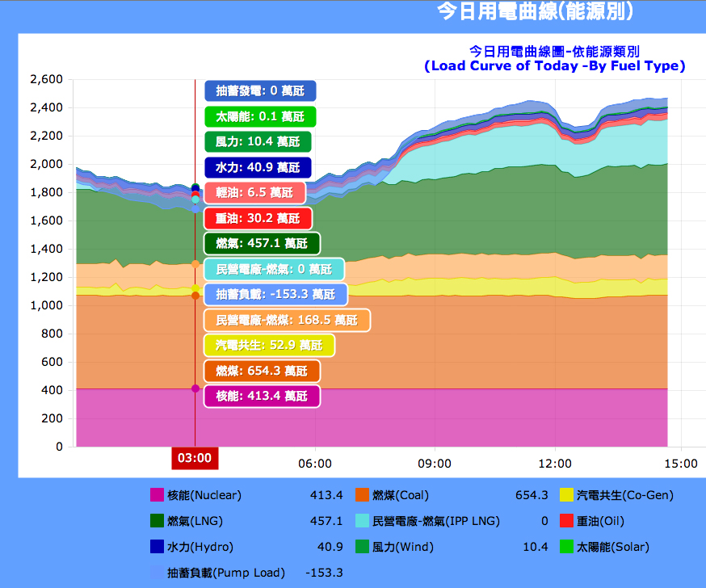The image size is (706, 588).
Task: Click the magenta nuclear data point on cursor
Action: pyautogui.click(x=195, y=388)
